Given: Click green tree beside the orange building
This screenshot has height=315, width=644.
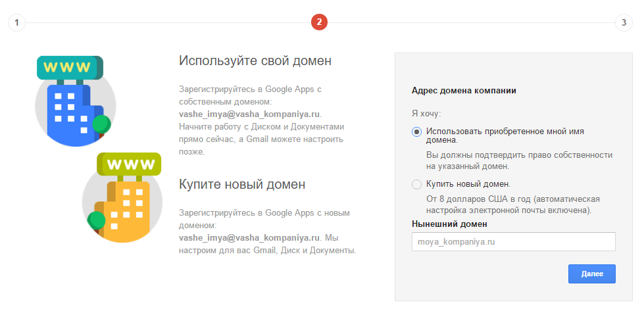Looking at the screenshot, I should coord(96,220).
